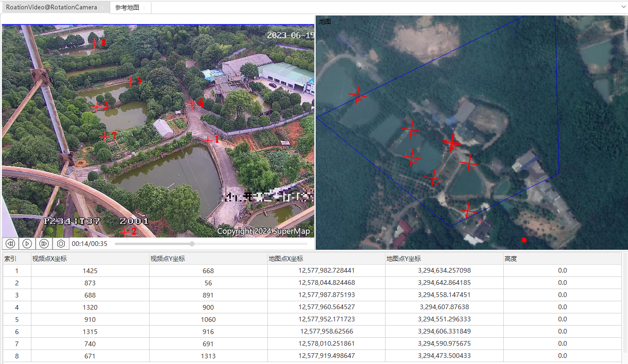Expand the tab list dropdown chevron
Image resolution: width=628 pixels, height=364 pixels.
tap(623, 7)
